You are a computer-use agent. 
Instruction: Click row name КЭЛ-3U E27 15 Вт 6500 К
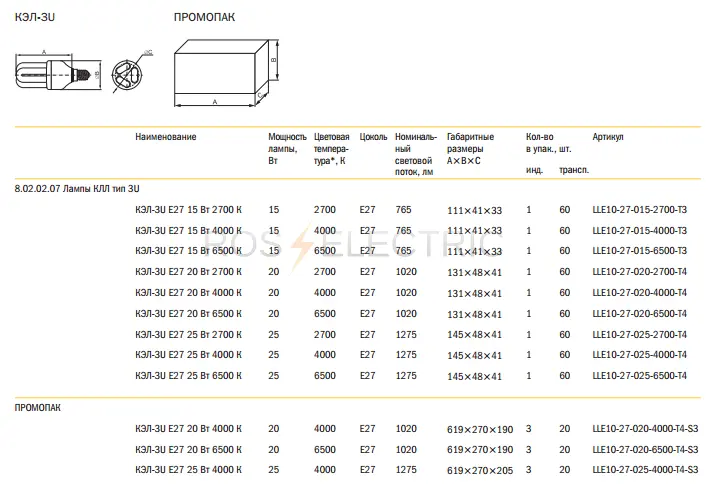(x=188, y=251)
